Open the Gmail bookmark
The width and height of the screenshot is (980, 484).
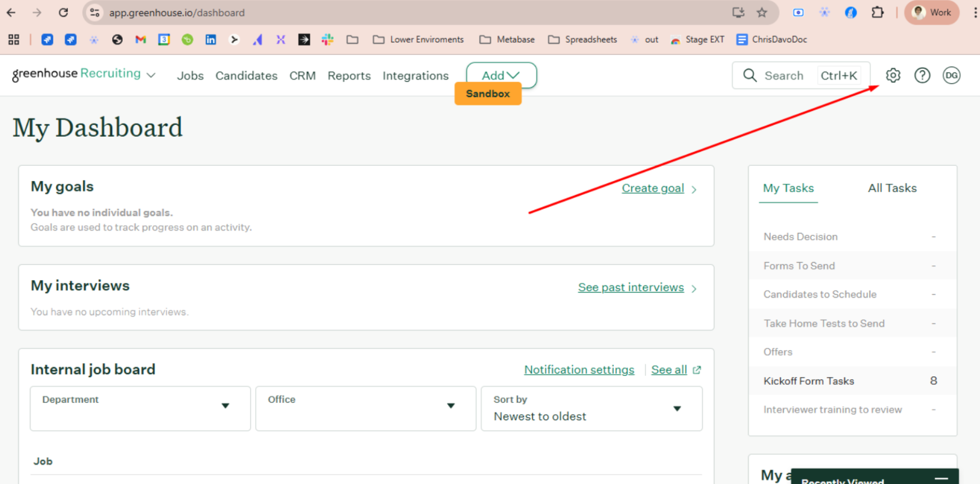pyautogui.click(x=141, y=39)
